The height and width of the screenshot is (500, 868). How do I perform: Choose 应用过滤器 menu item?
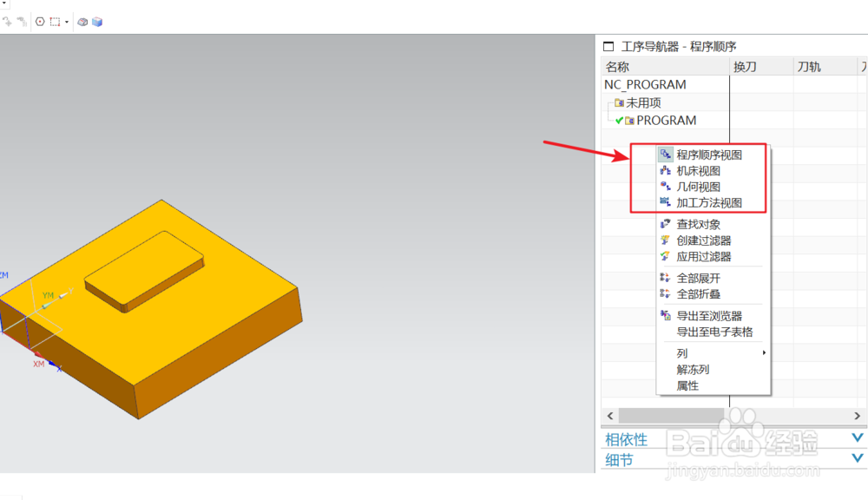point(704,256)
